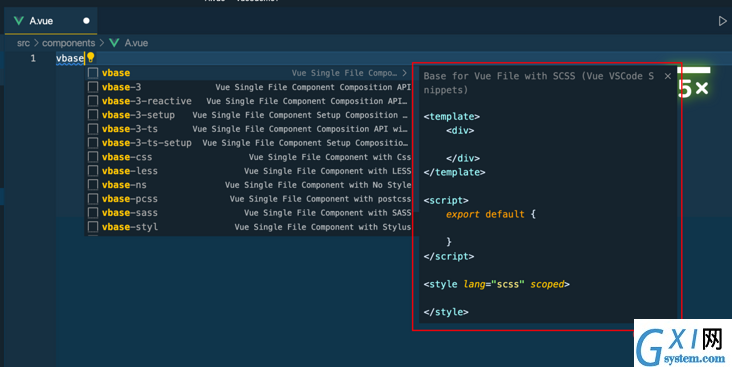The image size is (732, 367).
Task: Close the snippet documentation panel
Action: 668,76
